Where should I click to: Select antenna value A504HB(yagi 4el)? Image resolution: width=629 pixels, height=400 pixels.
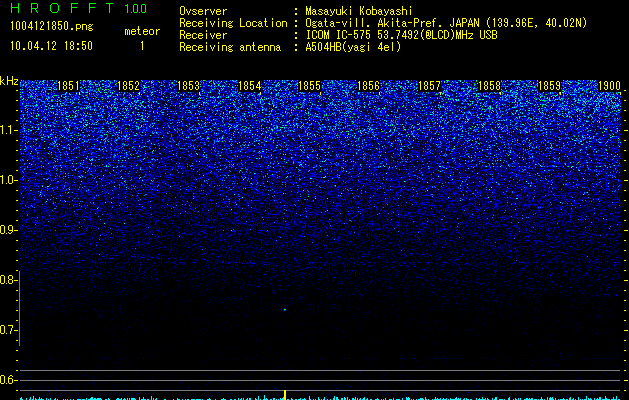353,47
